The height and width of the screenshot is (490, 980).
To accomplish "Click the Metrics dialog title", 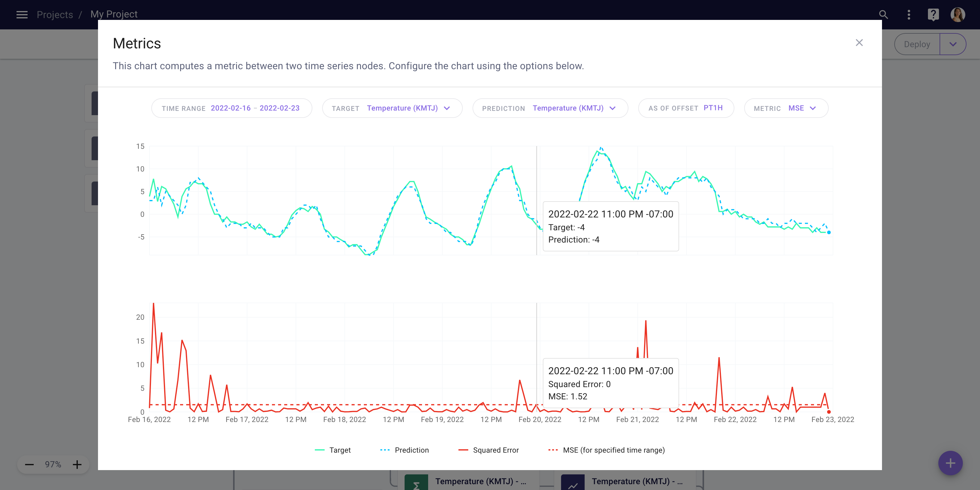I will coord(137,43).
